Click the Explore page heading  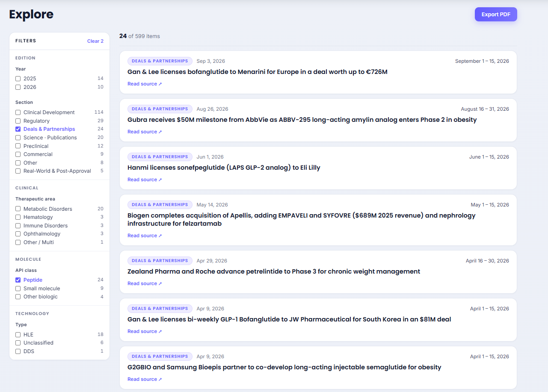click(31, 14)
